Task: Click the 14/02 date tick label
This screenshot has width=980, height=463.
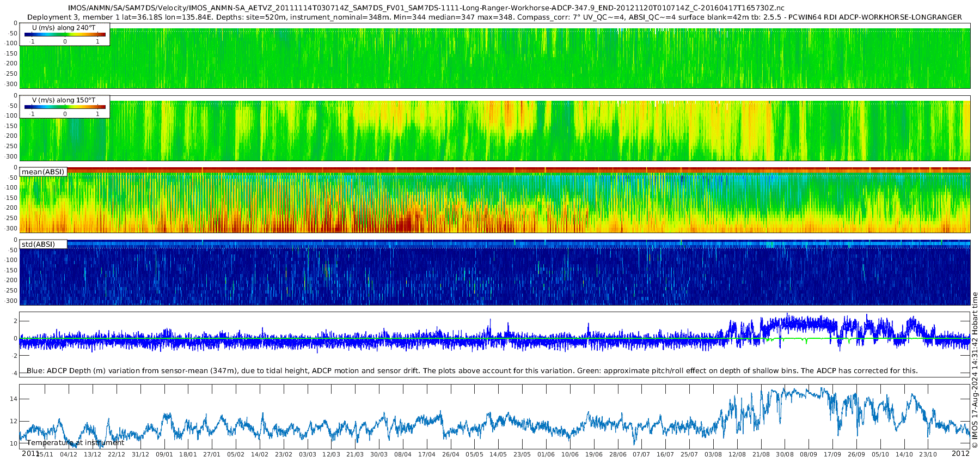Action: click(260, 454)
